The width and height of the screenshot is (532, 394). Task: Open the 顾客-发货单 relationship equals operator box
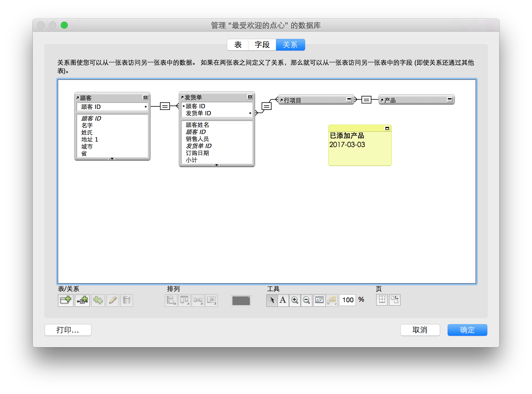(x=165, y=106)
